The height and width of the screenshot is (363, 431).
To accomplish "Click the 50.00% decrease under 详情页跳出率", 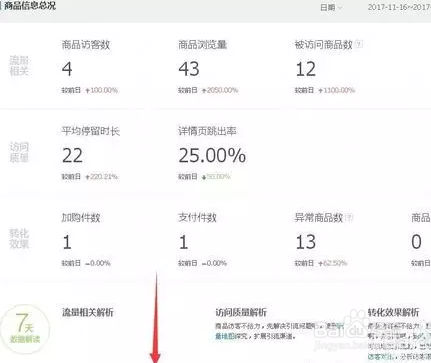I will coord(216,177).
